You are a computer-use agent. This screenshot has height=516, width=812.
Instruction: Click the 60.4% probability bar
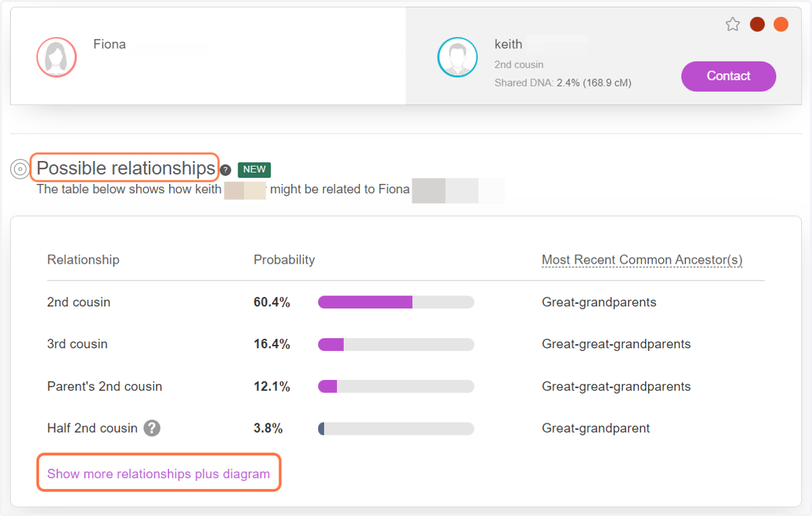click(396, 302)
